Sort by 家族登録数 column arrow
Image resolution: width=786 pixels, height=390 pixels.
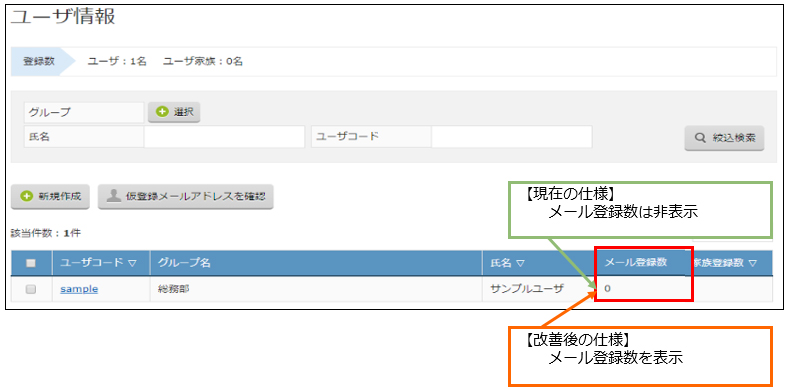click(x=752, y=263)
